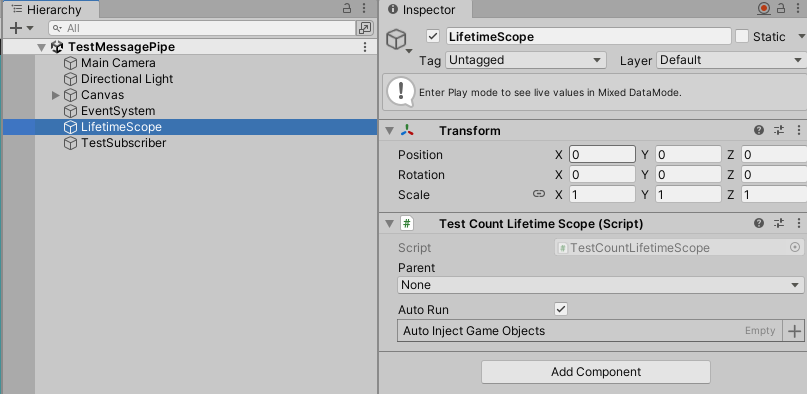Viewport: 807px width, 394px height.
Task: Open TestMessagePipe scene options menu
Action: tap(365, 47)
